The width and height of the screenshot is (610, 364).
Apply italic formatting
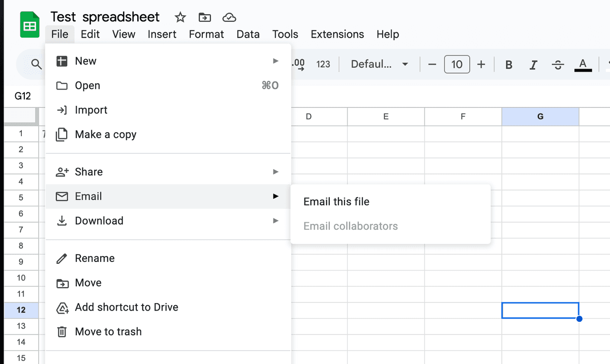tap(533, 64)
